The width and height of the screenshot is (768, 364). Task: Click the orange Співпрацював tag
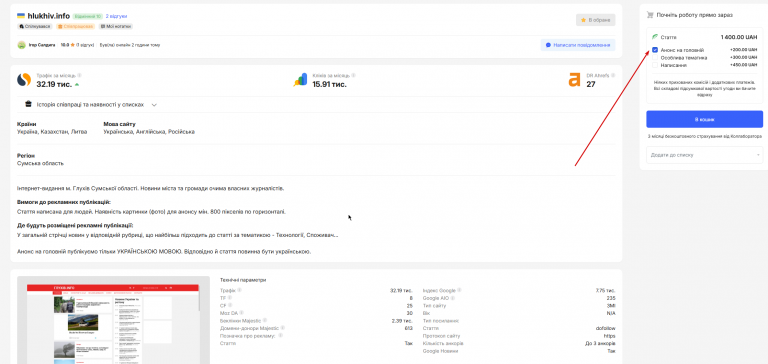(75, 26)
